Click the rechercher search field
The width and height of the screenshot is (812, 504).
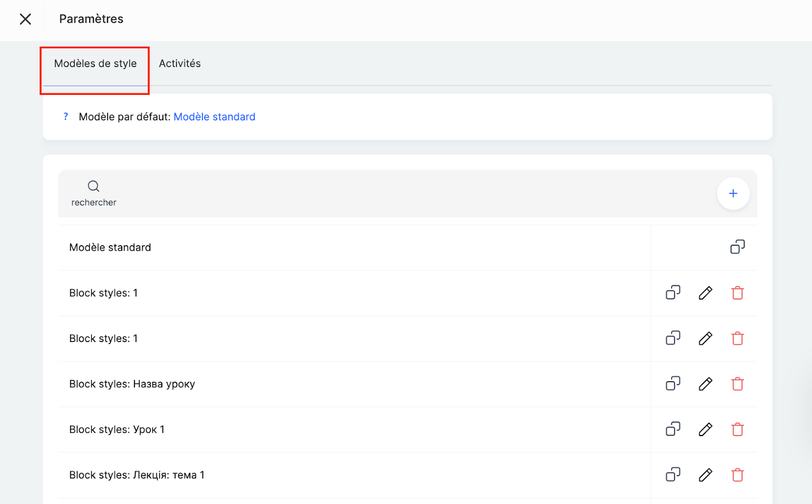click(x=94, y=193)
